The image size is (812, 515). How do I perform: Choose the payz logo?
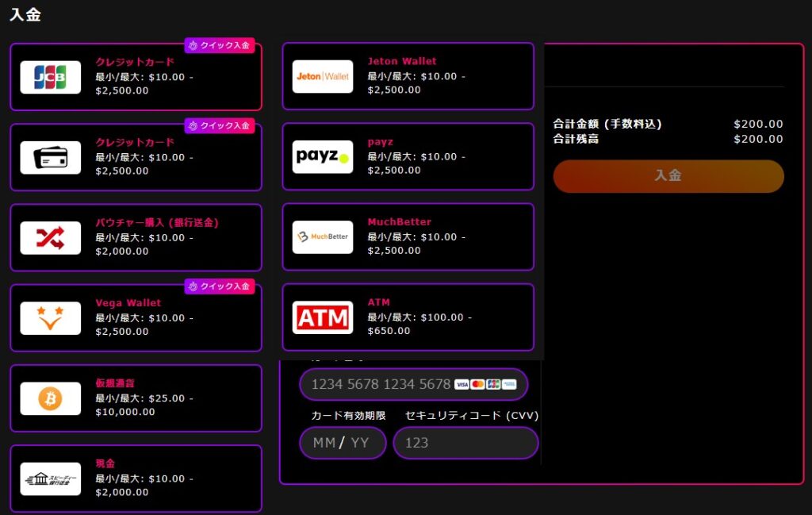click(323, 157)
